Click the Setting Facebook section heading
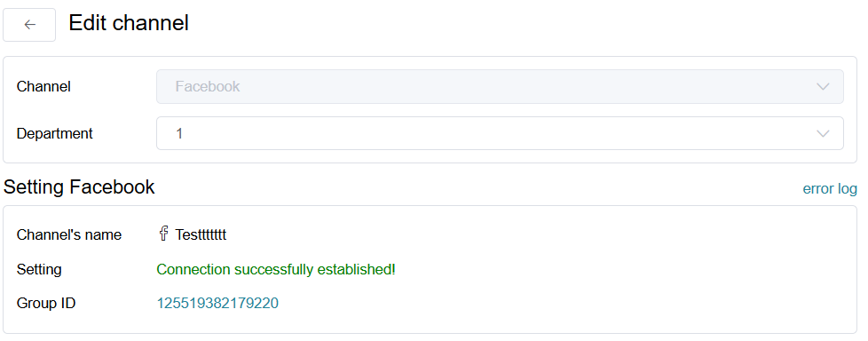The width and height of the screenshot is (868, 341). [x=79, y=187]
